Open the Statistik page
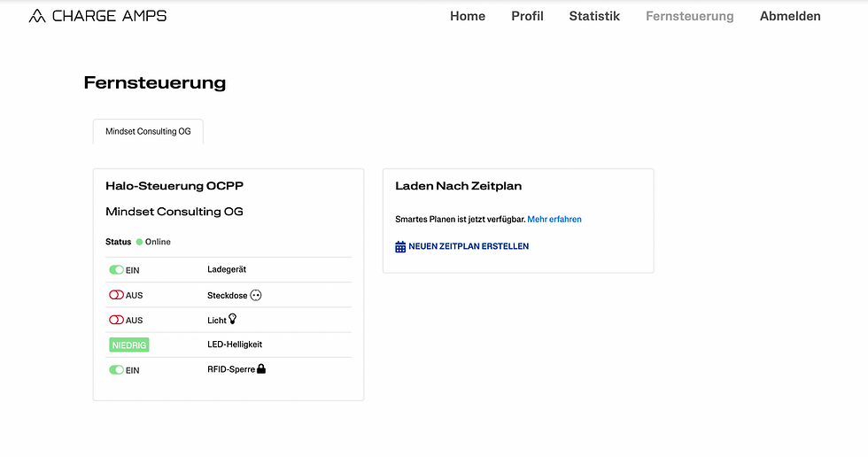 pos(594,16)
